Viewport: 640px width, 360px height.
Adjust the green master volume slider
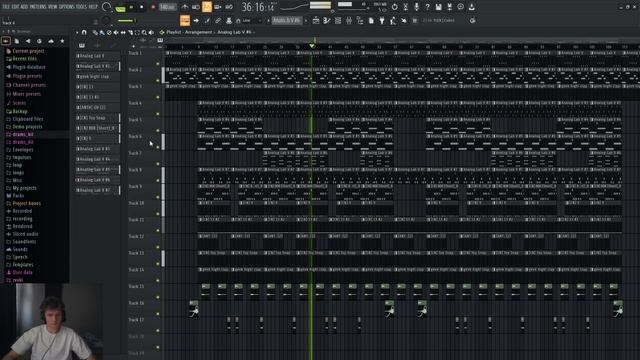coord(126,21)
